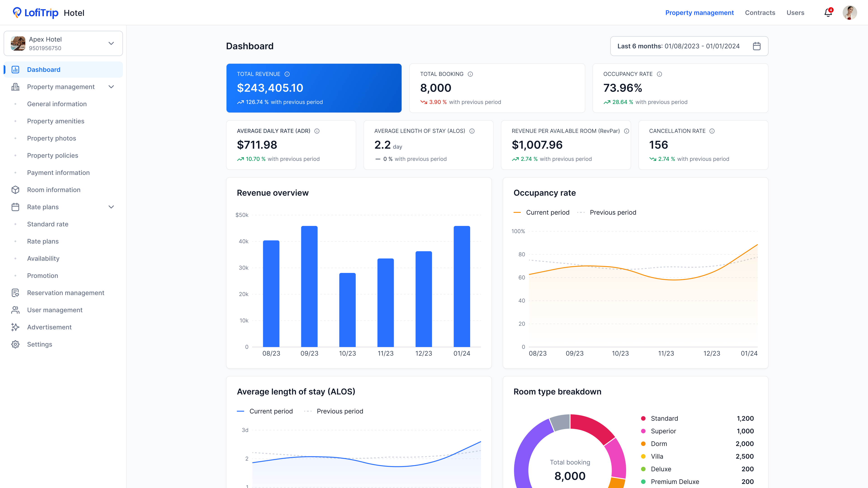Click the 01/24 revenue bar
The width and height of the screenshot is (868, 488).
[x=462, y=286]
